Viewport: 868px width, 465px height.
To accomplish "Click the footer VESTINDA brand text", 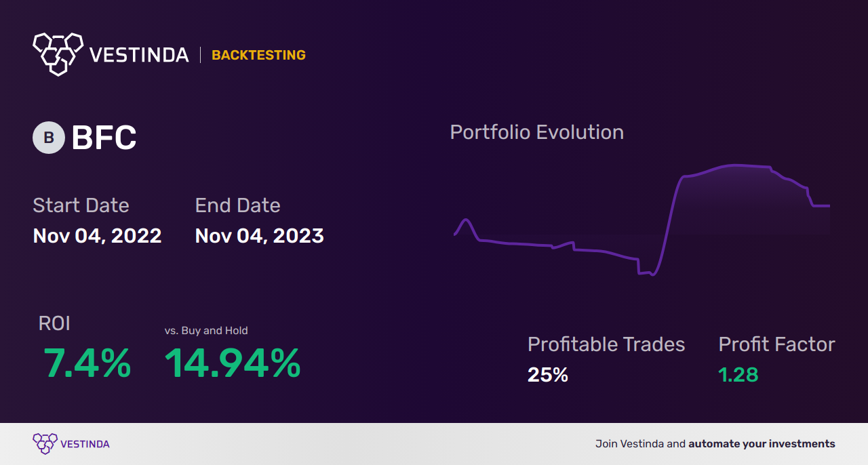I will [x=85, y=444].
